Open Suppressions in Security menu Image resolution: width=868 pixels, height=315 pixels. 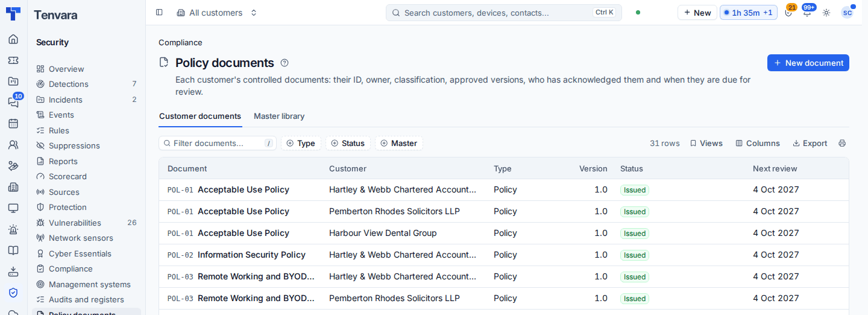pos(86,145)
